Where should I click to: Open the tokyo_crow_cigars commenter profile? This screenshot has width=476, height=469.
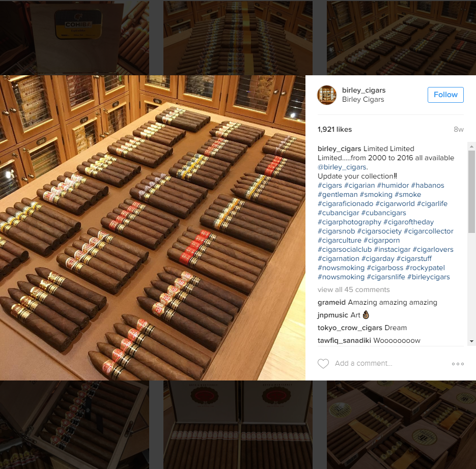pyautogui.click(x=350, y=328)
